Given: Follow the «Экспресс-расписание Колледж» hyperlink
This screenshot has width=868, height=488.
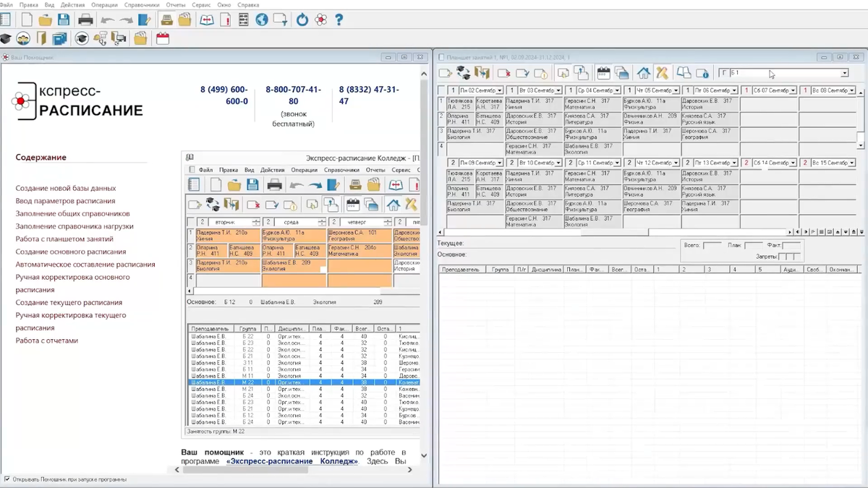Looking at the screenshot, I should point(292,461).
